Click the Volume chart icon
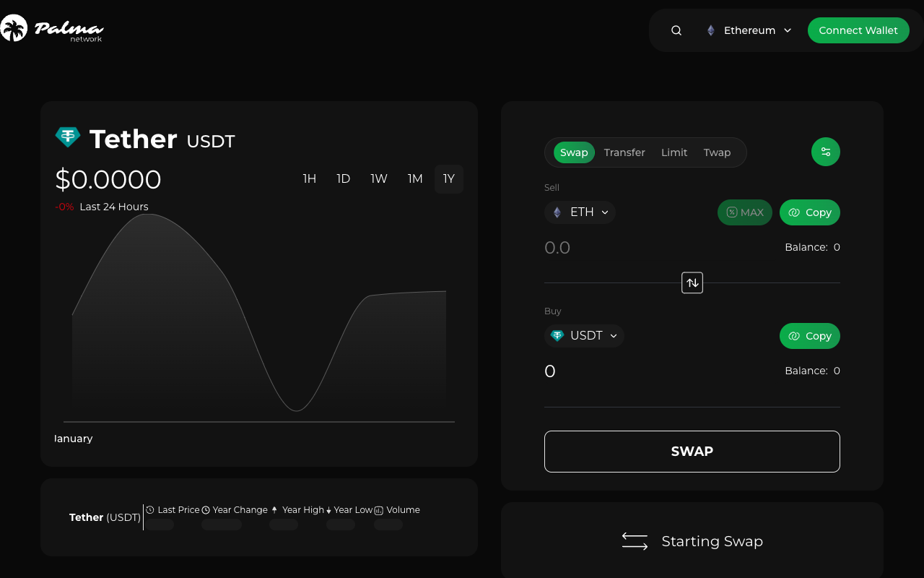The width and height of the screenshot is (924, 578). tap(378, 510)
